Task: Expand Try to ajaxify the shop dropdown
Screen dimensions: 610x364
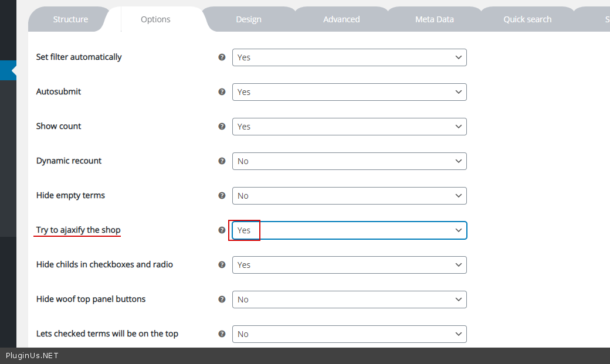Action: click(x=349, y=230)
